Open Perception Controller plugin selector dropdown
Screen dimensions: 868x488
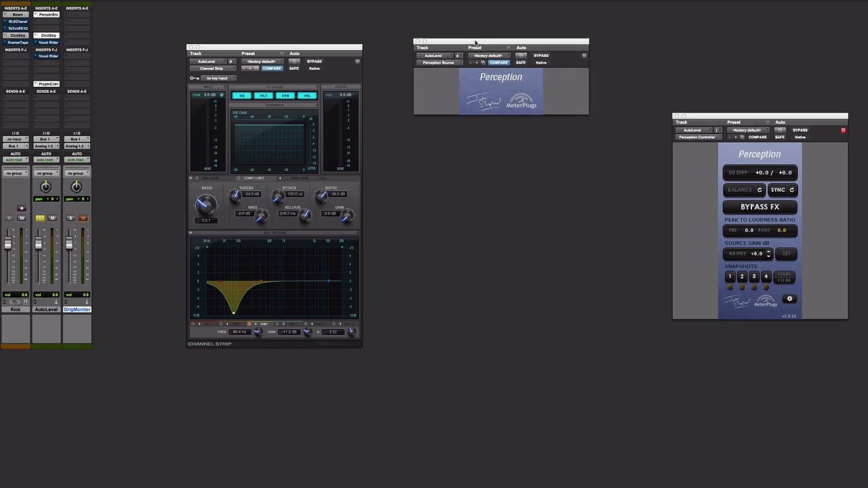tap(697, 138)
